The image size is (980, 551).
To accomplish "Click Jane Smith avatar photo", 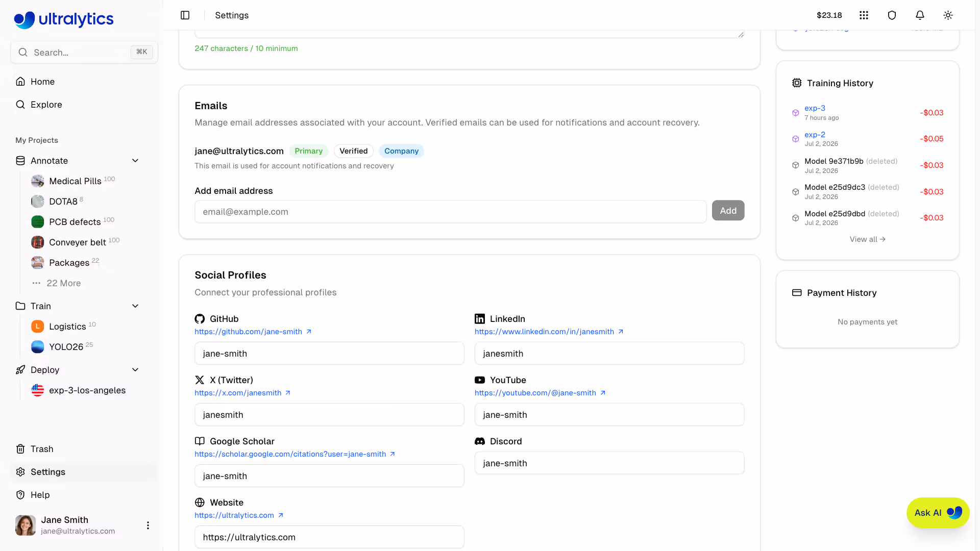I will pos(26,525).
